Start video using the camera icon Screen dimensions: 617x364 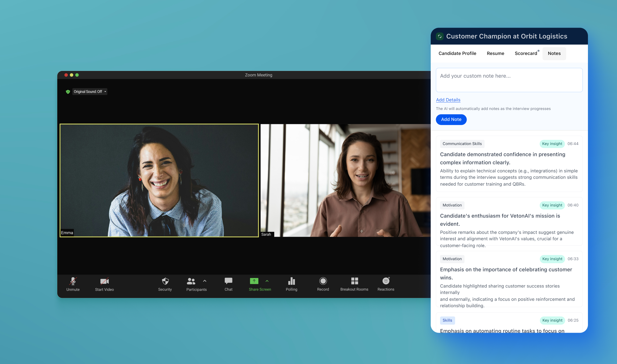pyautogui.click(x=104, y=281)
